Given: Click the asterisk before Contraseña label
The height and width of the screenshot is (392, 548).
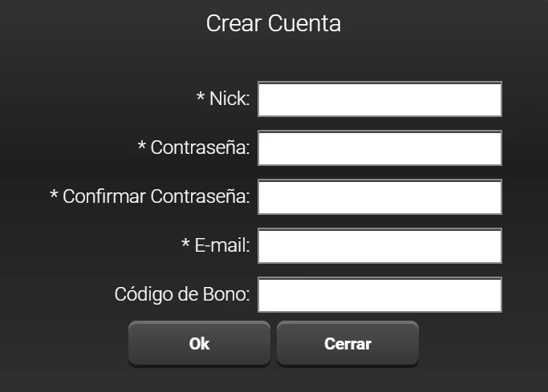Looking at the screenshot, I should coord(142,147).
